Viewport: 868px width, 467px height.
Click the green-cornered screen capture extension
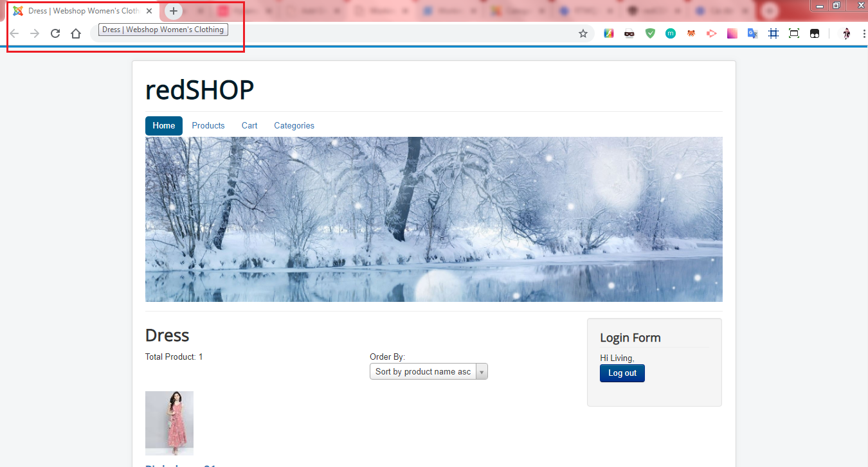794,33
